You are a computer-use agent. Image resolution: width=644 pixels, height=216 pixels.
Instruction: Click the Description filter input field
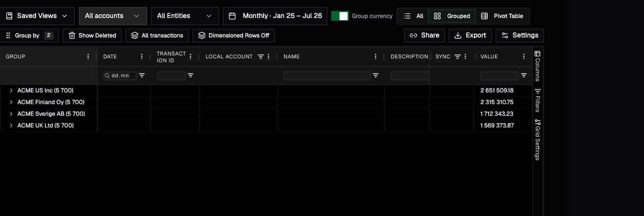click(x=410, y=76)
